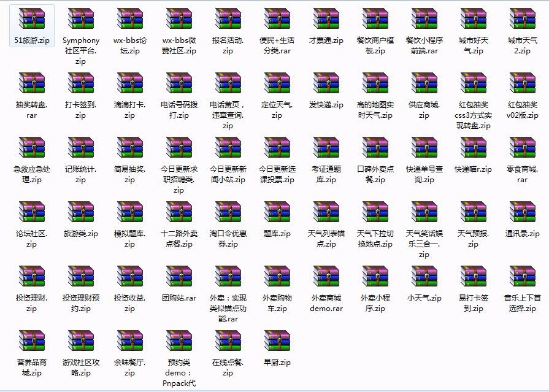Select 余味餐厅.zip archive icon
This screenshot has height=392, width=549.
pyautogui.click(x=130, y=341)
